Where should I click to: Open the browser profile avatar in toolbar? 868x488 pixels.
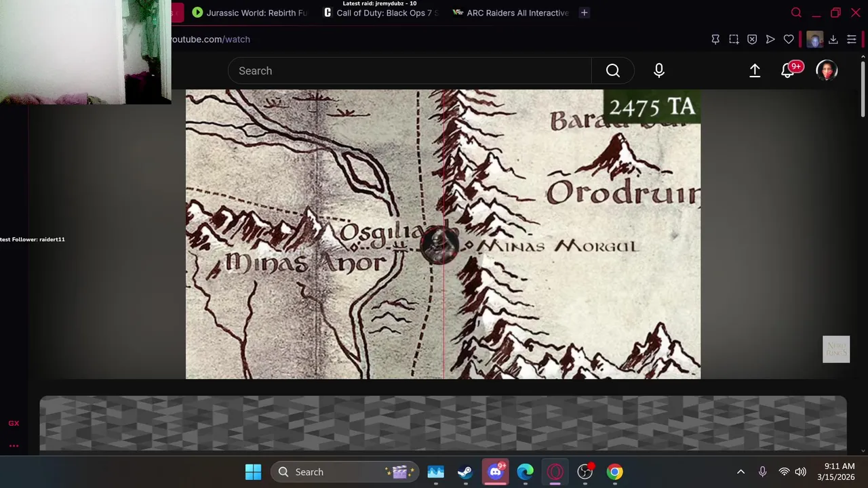coord(814,39)
